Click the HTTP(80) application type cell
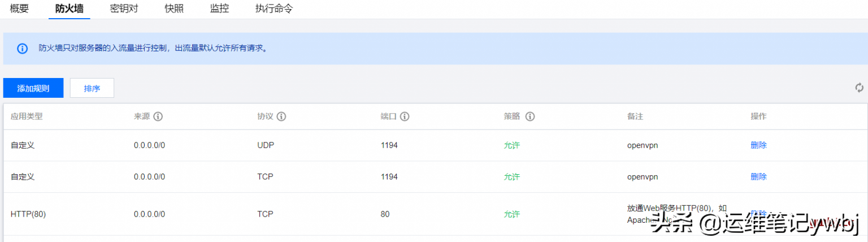868x242 pixels. coord(28,214)
